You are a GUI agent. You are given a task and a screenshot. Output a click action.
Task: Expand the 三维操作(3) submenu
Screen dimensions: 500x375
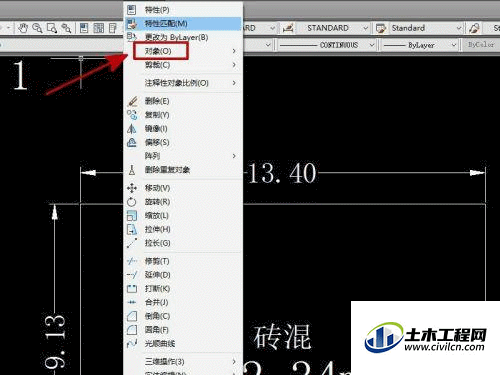183,362
